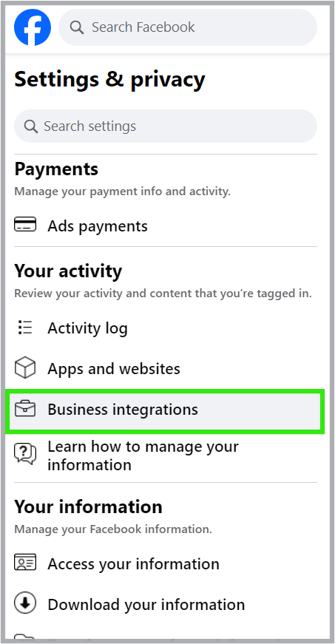Click the question bubble icon
335x644 pixels.
point(25,454)
